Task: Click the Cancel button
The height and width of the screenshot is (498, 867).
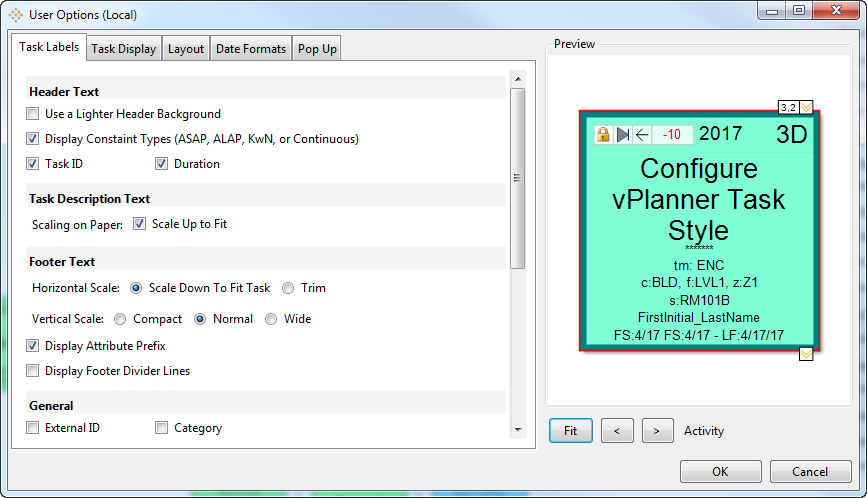Action: pos(810,471)
